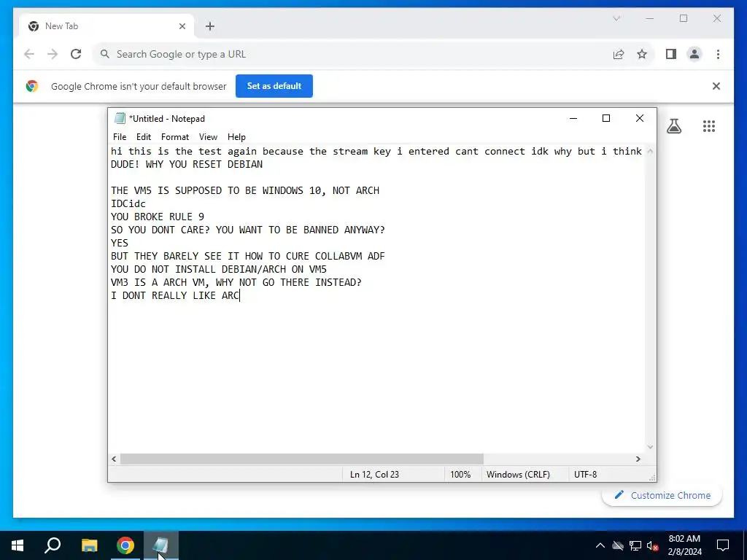This screenshot has width=747, height=560.
Task: Click the share page icon in address bar
Action: [619, 54]
